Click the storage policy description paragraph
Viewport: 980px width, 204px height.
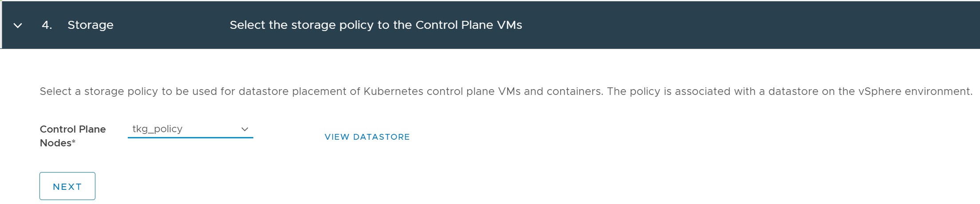click(x=505, y=92)
